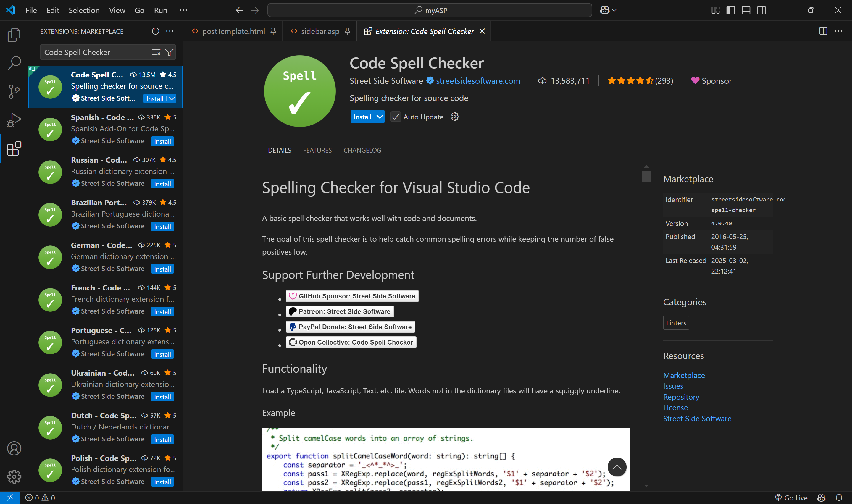Open Extensions view more actions menu

pos(170,31)
